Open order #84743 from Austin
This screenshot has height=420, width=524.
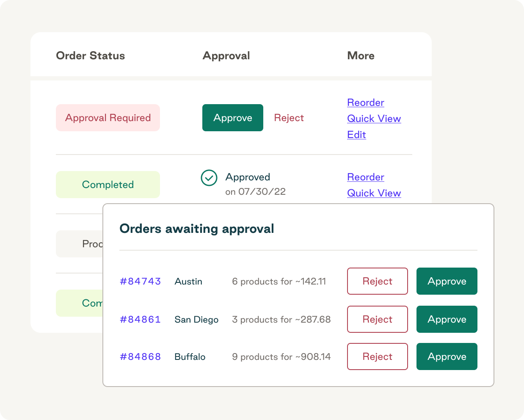pyautogui.click(x=140, y=281)
